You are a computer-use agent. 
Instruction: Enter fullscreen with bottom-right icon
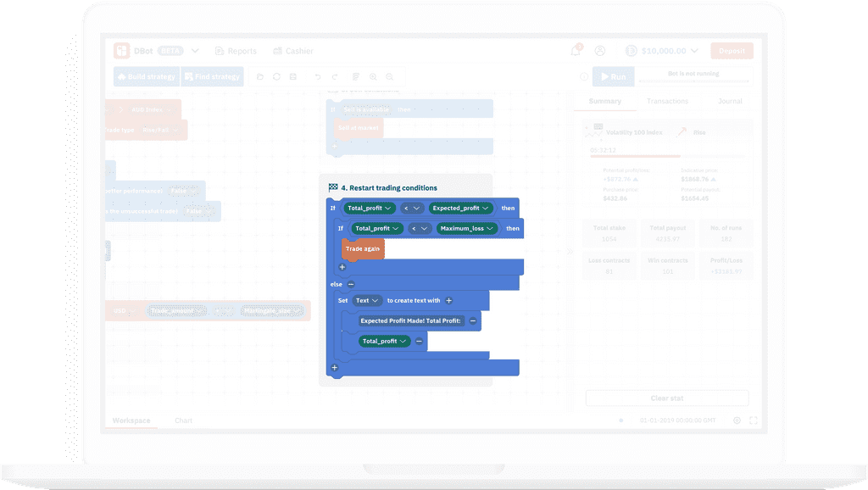[x=753, y=420]
